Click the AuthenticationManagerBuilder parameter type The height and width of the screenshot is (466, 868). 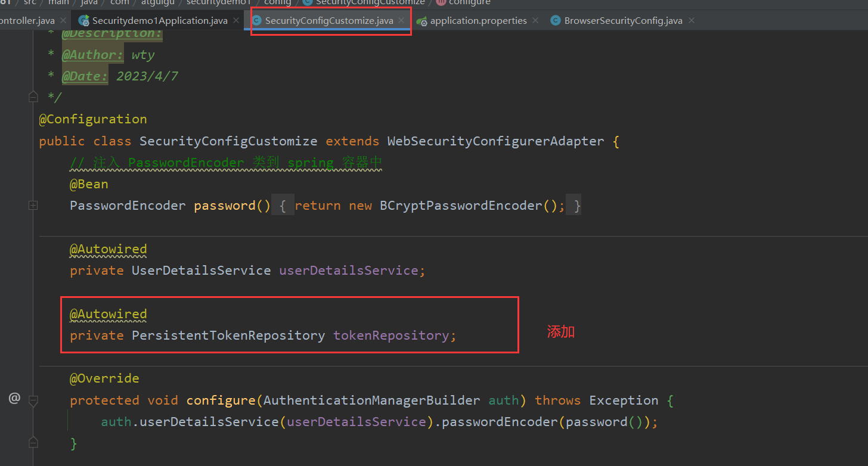tap(372, 400)
